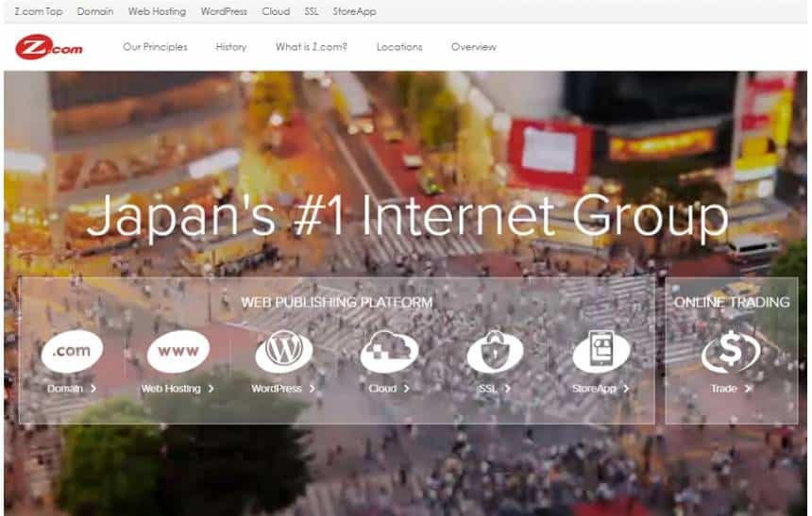This screenshot has height=516, width=812.
Task: Click the Z.com logo
Action: (x=49, y=47)
